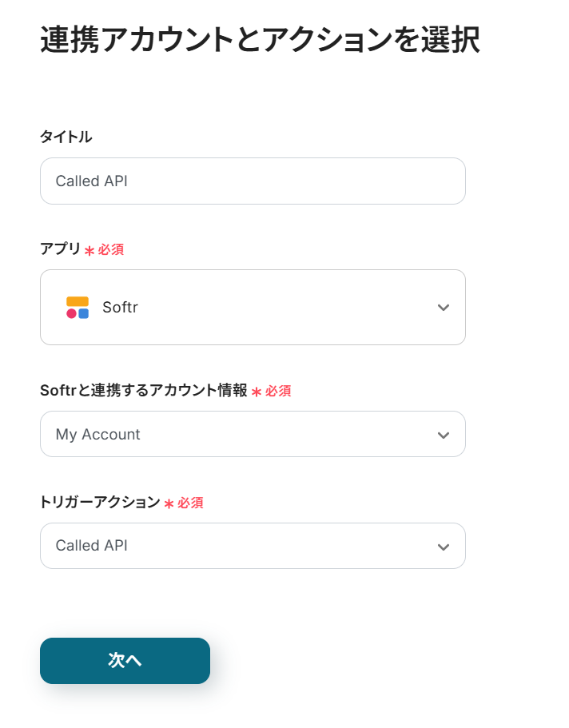Click the 必須 marker beside トリガーアクション
569x728 pixels.
pos(190,503)
